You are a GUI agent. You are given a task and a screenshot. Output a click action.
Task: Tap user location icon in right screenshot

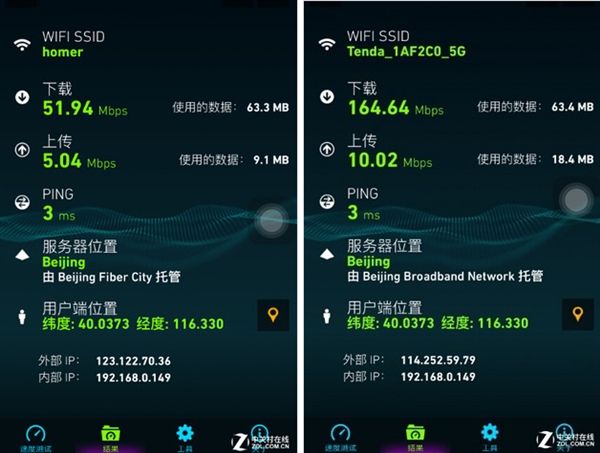pyautogui.click(x=326, y=316)
